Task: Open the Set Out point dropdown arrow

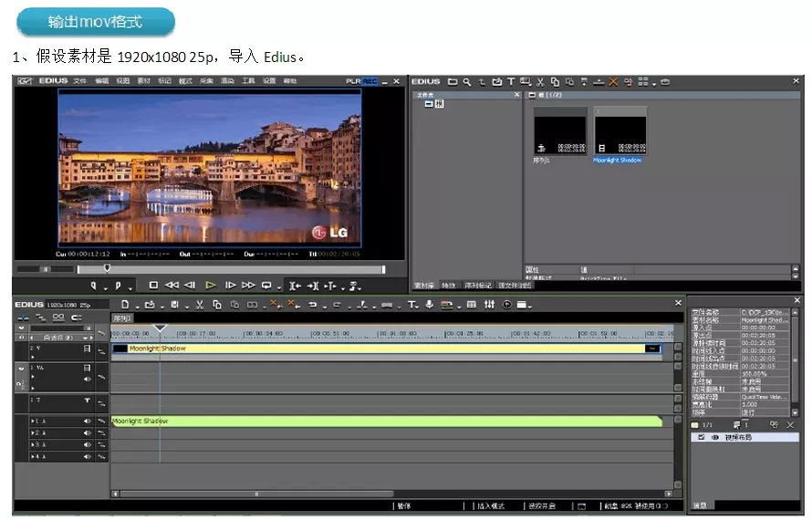Action: 130,288
